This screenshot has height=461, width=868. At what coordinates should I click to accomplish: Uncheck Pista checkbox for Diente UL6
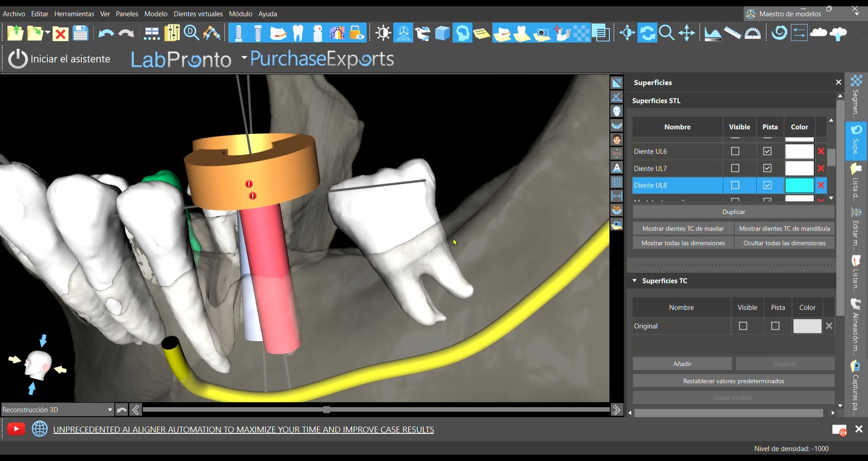coord(767,151)
